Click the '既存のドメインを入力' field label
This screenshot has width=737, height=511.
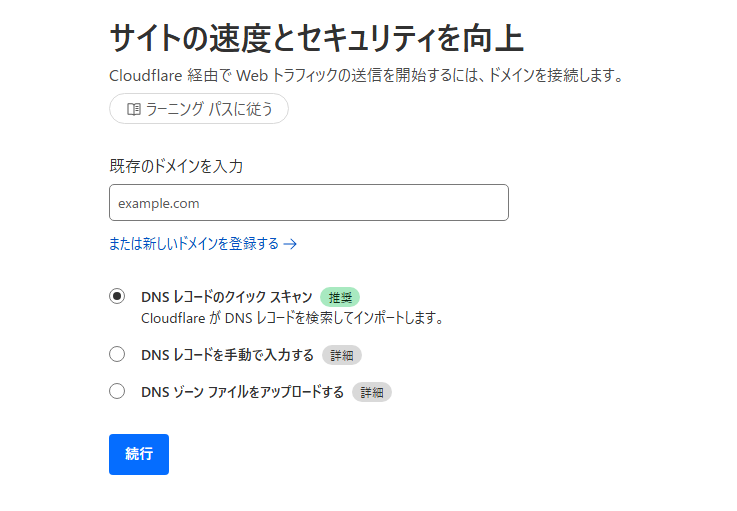point(176,166)
